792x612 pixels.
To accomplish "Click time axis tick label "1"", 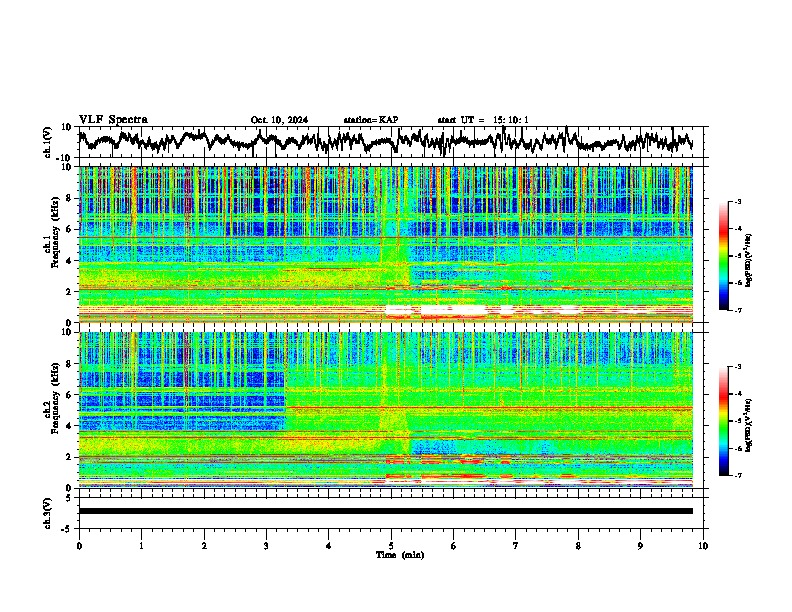I will coord(141,546).
